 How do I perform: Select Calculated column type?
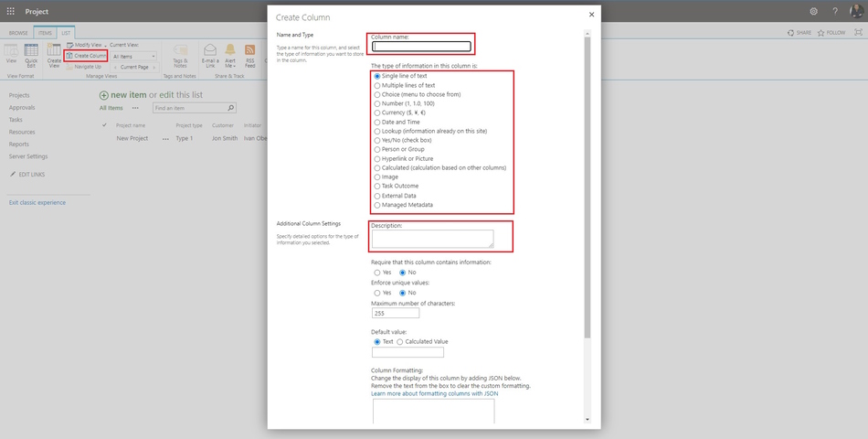pos(377,167)
